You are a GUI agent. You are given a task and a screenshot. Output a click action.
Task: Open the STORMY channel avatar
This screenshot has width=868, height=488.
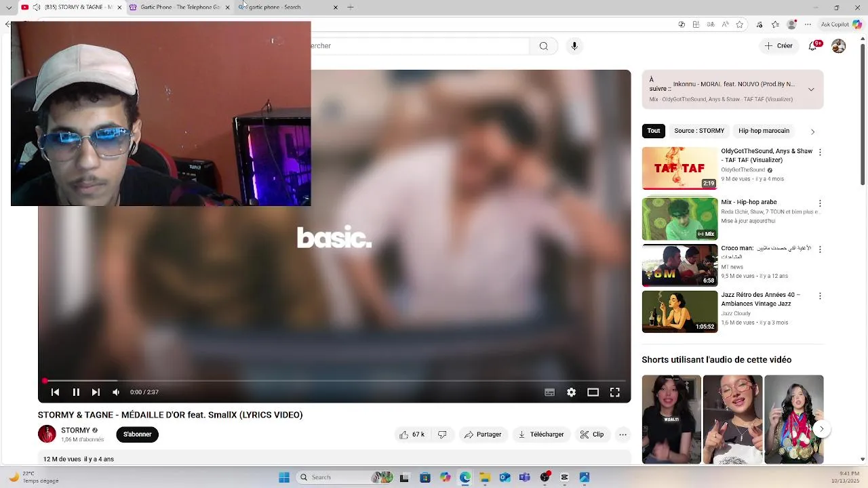click(x=47, y=434)
